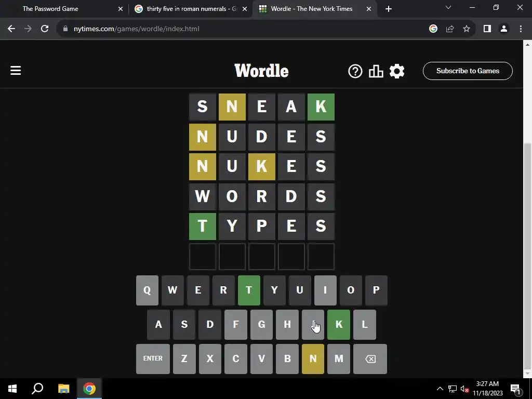The height and width of the screenshot is (399, 532).
Task: Open Chrome three-dot menu
Action: 521,29
